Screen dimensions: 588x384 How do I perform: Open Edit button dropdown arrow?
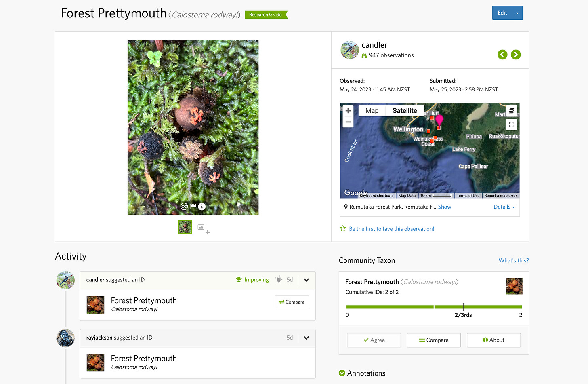[517, 13]
